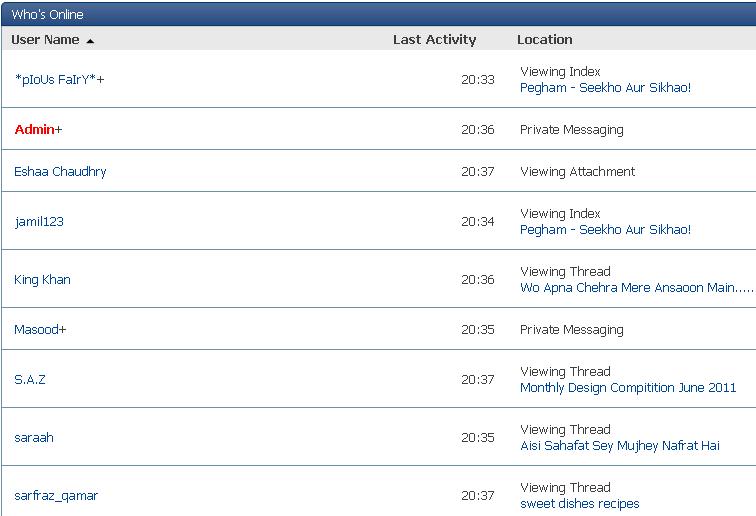Visit King Khan's profile page
This screenshot has height=516, width=756.
click(42, 280)
